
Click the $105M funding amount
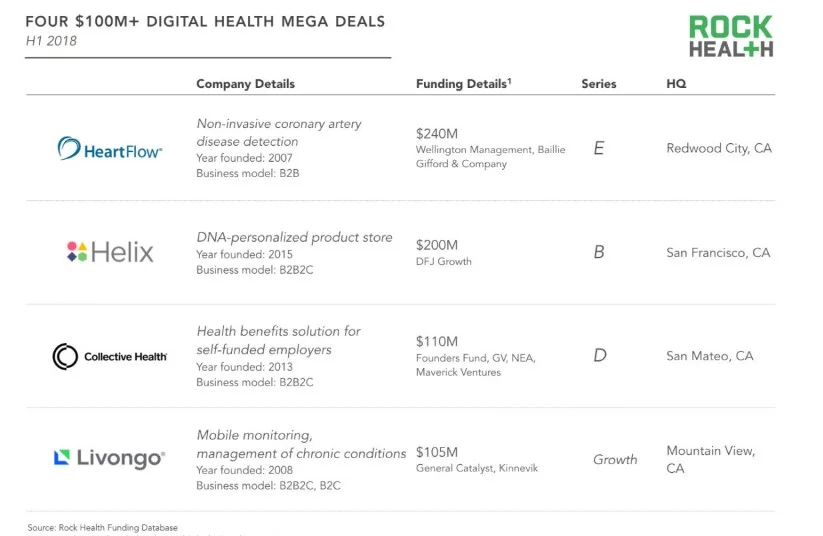point(437,452)
